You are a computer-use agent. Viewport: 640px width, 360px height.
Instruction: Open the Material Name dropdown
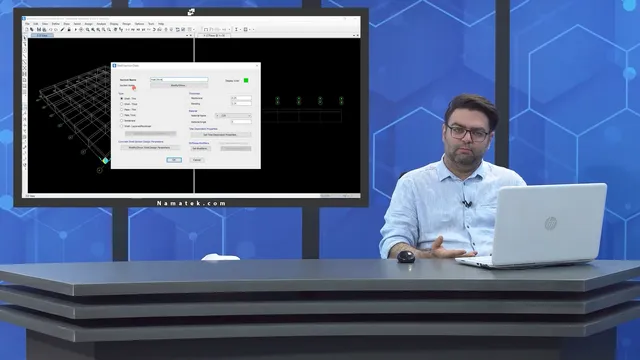pos(233,116)
